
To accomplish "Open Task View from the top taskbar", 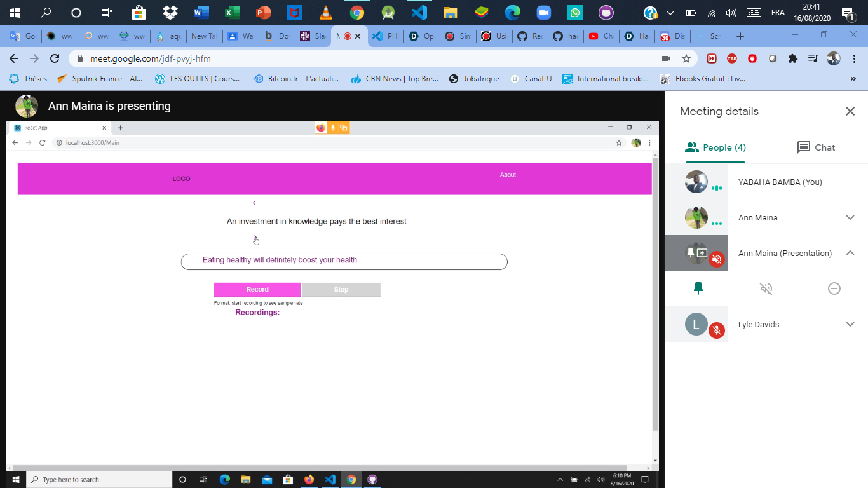I will pos(107,12).
